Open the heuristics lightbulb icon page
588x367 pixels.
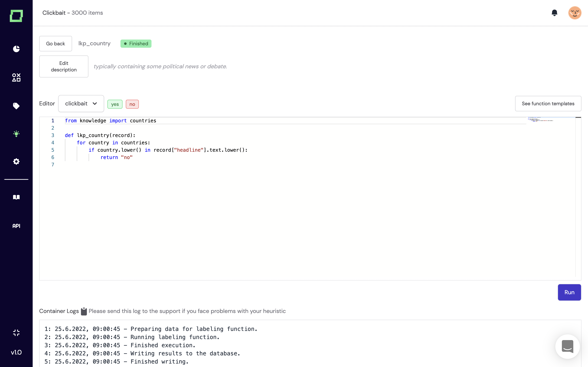pyautogui.click(x=16, y=134)
